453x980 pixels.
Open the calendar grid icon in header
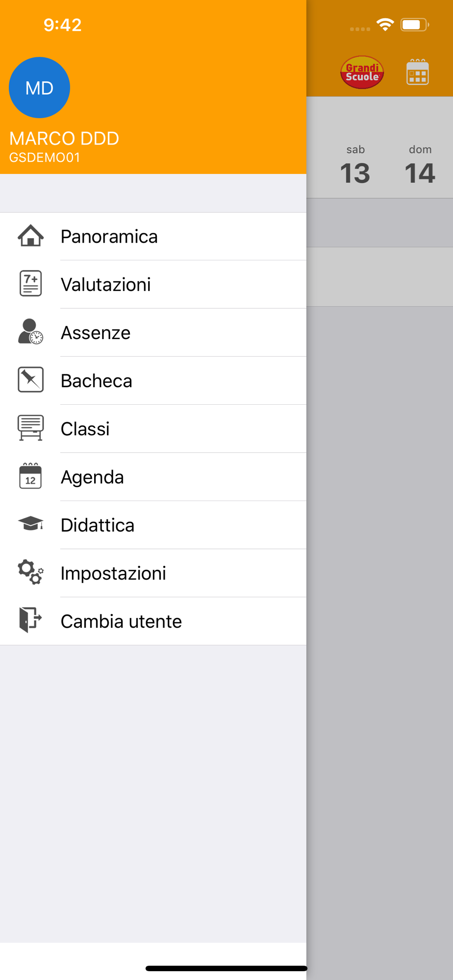coord(418,73)
